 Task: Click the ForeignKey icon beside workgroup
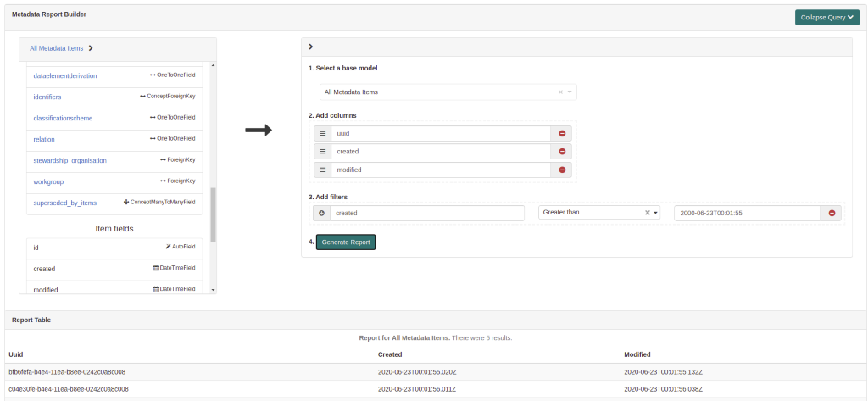coord(164,181)
